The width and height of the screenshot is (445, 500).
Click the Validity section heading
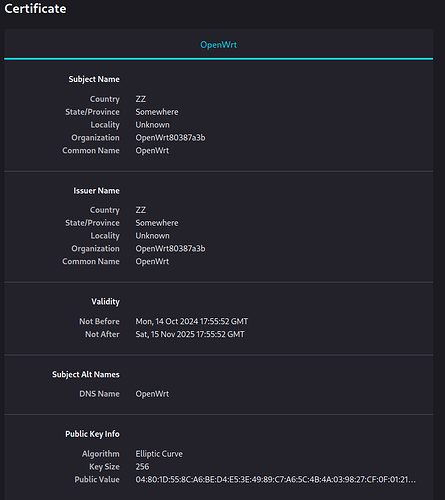coord(105,302)
